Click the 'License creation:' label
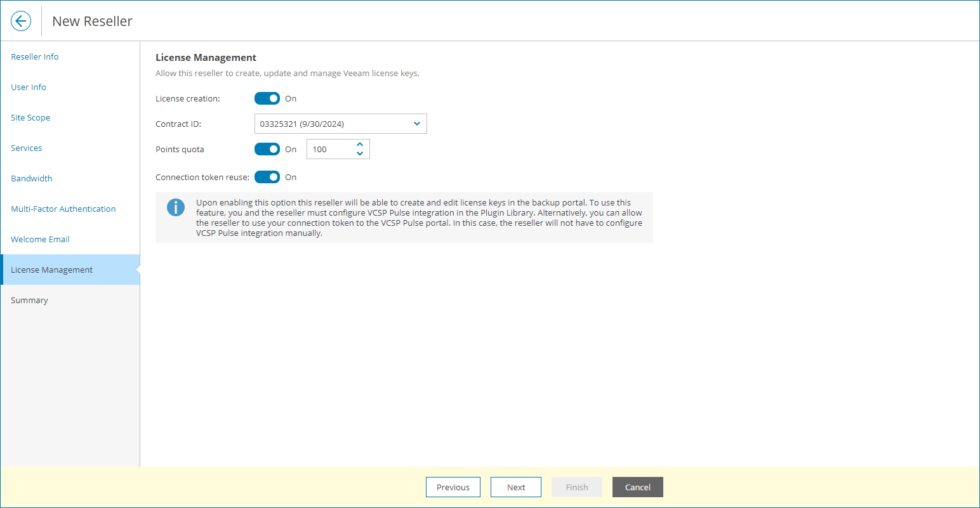Viewport: 980px width, 508px height. click(x=188, y=98)
